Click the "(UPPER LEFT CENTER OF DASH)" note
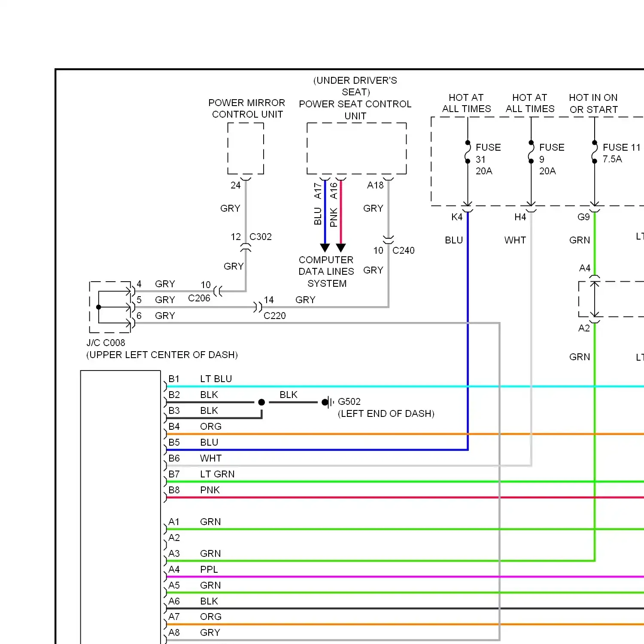This screenshot has height=644, width=644. pyautogui.click(x=162, y=355)
